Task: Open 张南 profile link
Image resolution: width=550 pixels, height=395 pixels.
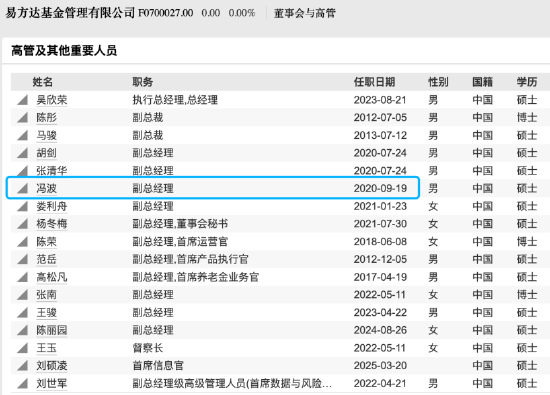Action: click(x=47, y=295)
